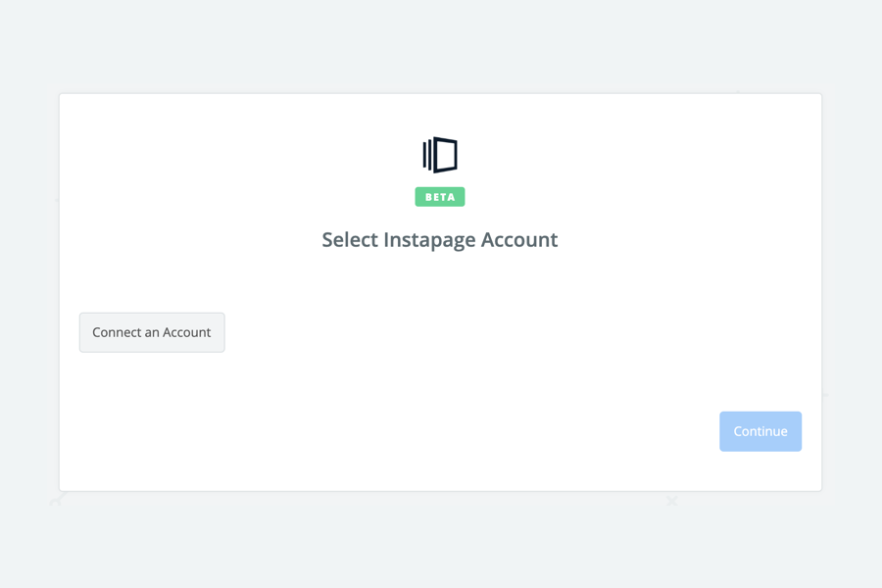Image resolution: width=882 pixels, height=588 pixels.
Task: Click the dark Instapage app icon above BETA
Action: tap(440, 155)
